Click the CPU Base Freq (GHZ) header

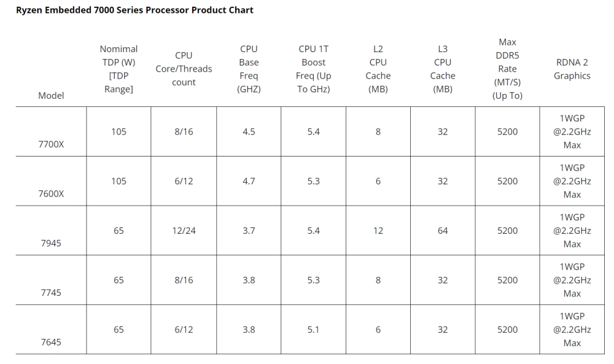(249, 69)
